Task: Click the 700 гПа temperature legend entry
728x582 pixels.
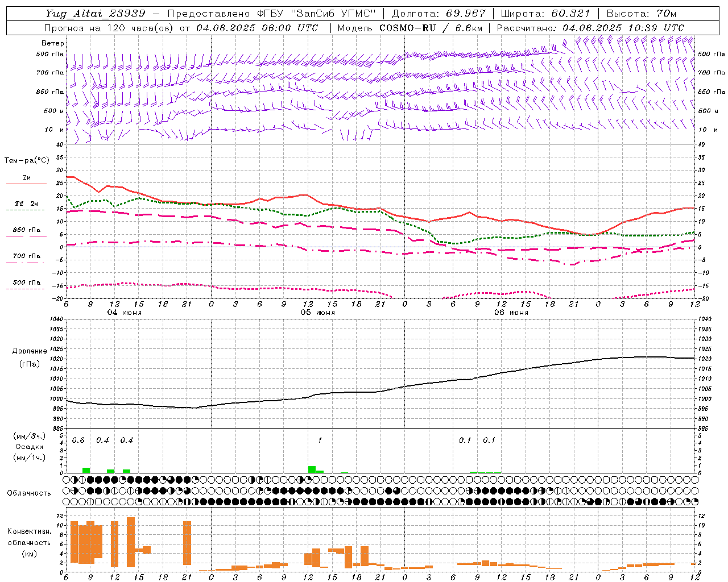Action: click(x=26, y=256)
